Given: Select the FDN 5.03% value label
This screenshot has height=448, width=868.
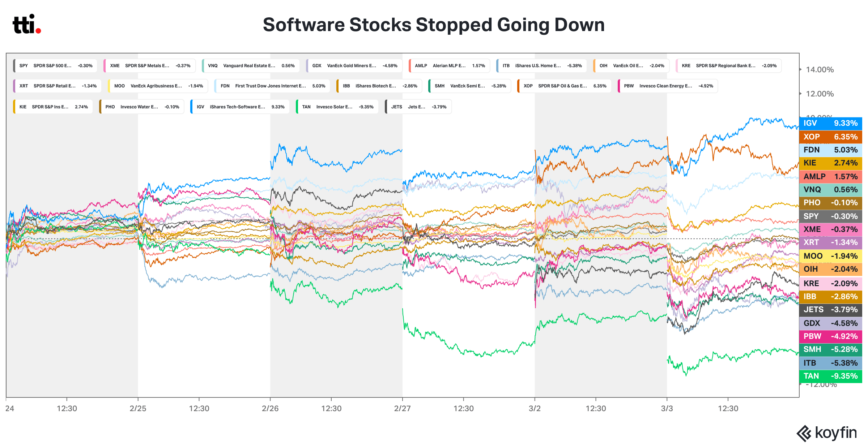Looking at the screenshot, I should point(830,150).
